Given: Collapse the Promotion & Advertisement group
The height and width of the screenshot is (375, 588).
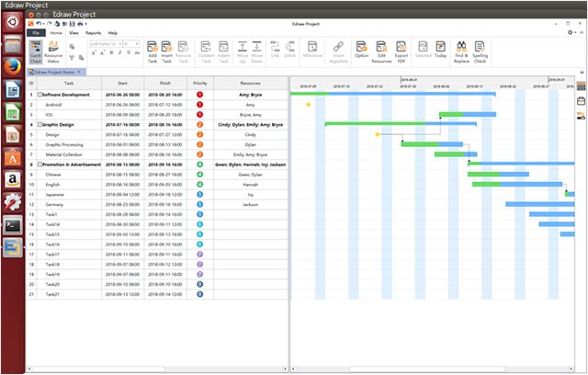Looking at the screenshot, I should coord(39,164).
